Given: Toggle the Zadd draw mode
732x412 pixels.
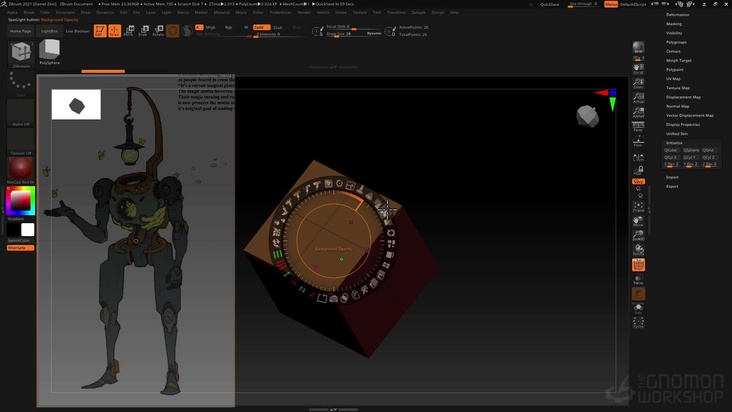Looking at the screenshot, I should (260, 27).
